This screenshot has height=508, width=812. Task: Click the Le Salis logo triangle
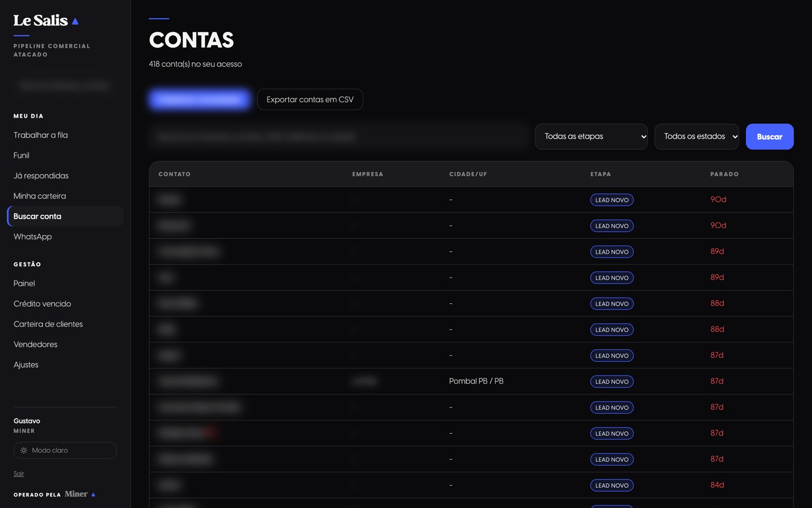point(75,21)
